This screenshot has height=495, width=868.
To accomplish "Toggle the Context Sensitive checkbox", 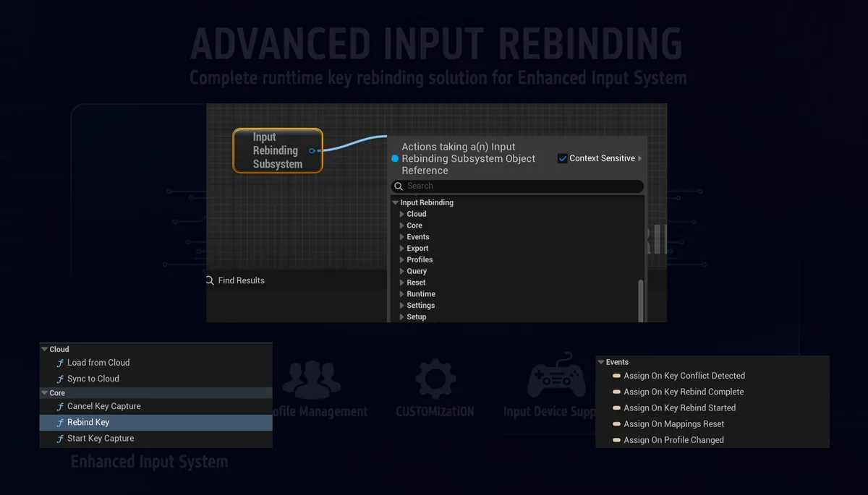I will tap(562, 158).
